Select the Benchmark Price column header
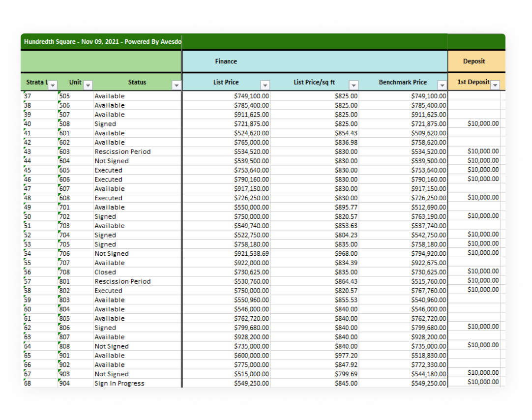This screenshot has height=420, width=532. (403, 82)
